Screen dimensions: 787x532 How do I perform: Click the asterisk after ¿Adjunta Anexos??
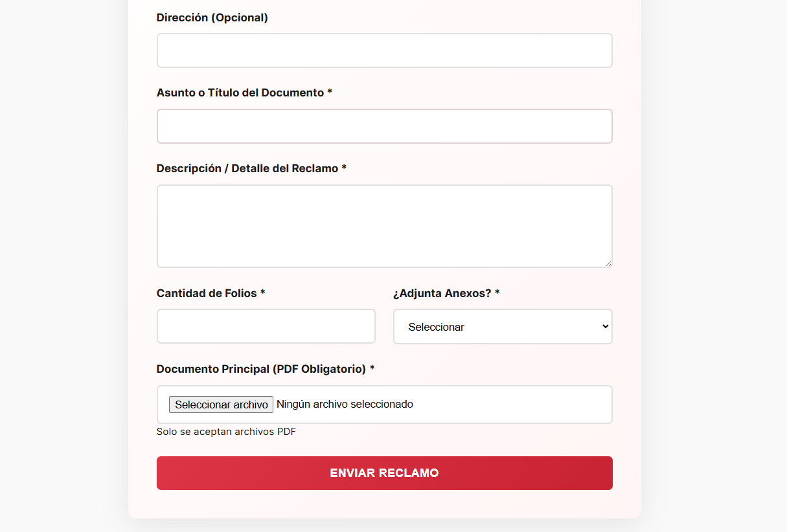(x=497, y=293)
